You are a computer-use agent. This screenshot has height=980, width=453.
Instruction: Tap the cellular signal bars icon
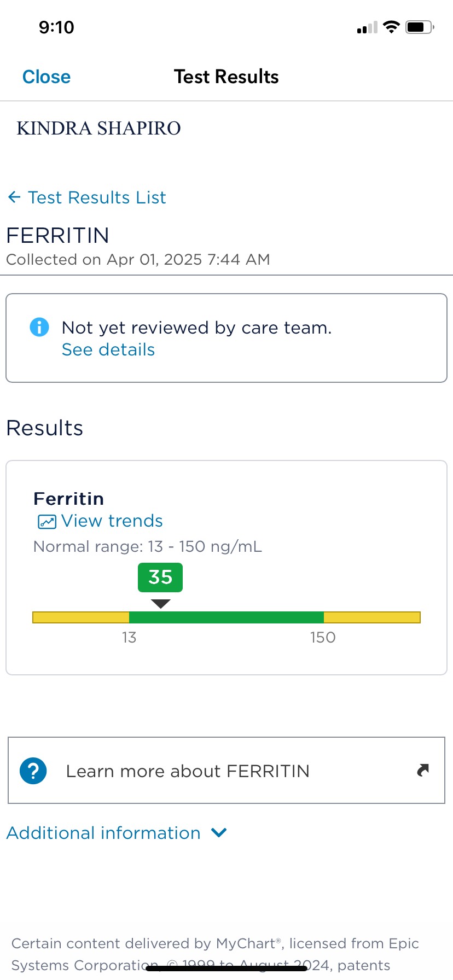[x=367, y=28]
